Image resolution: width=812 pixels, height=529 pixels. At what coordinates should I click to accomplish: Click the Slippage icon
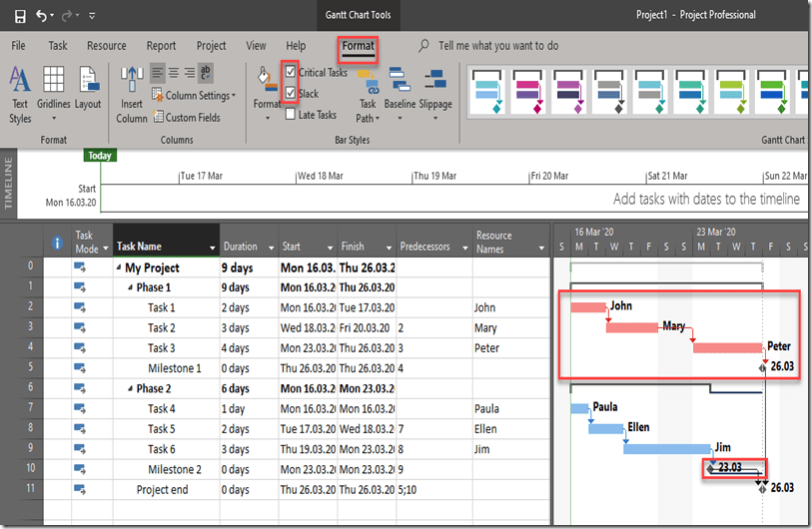435,90
